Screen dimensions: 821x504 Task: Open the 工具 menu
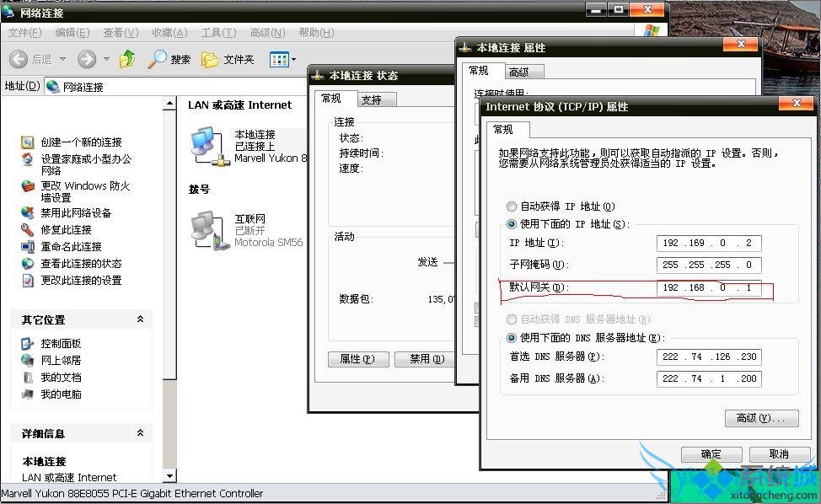click(x=217, y=33)
